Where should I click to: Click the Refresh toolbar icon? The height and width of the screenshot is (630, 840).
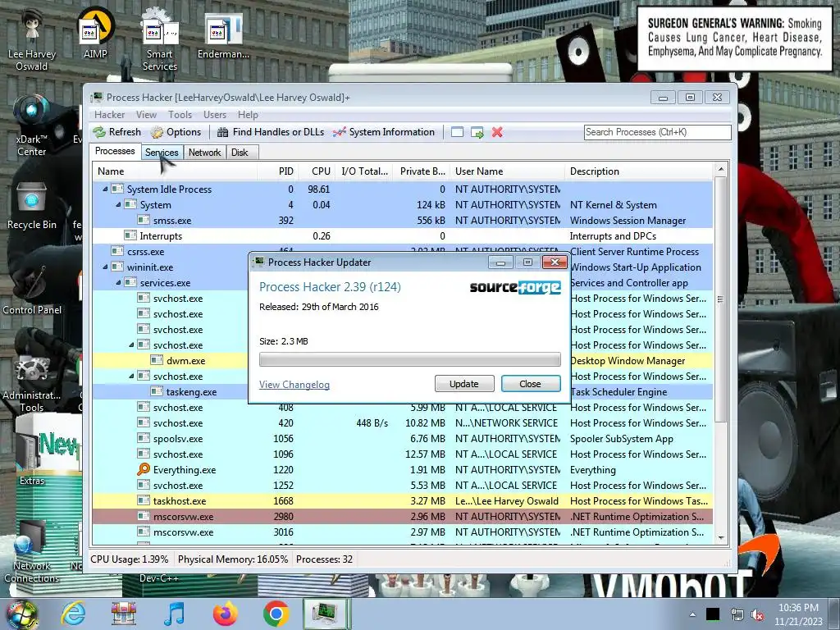click(x=116, y=132)
